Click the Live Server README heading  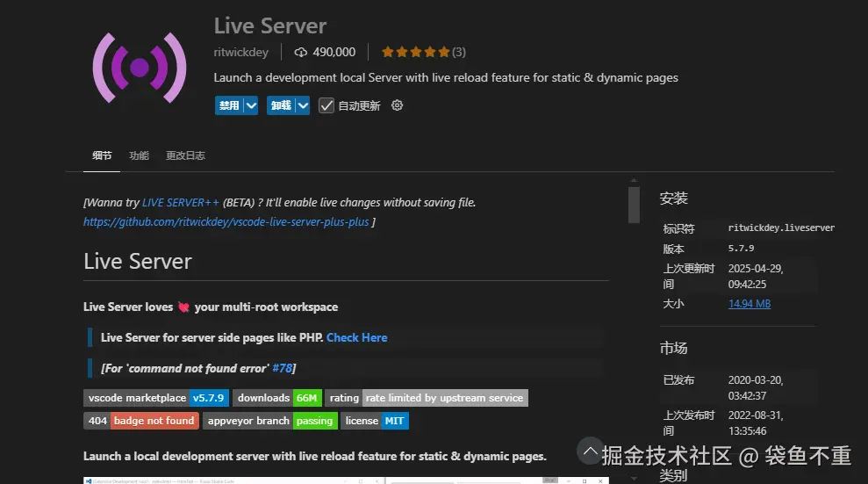138,262
